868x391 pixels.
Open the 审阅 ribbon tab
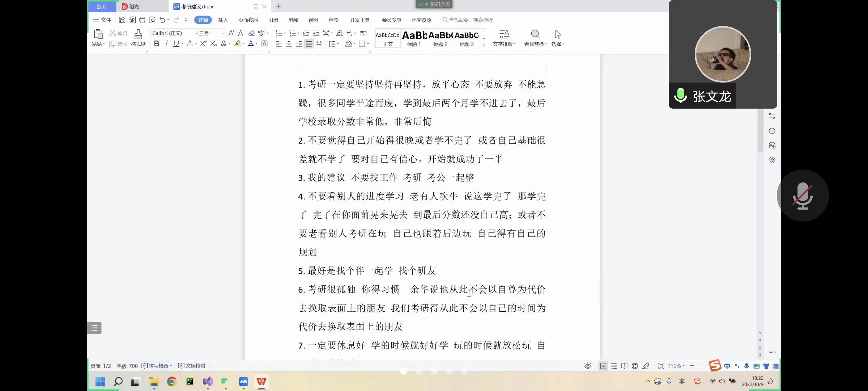click(293, 20)
